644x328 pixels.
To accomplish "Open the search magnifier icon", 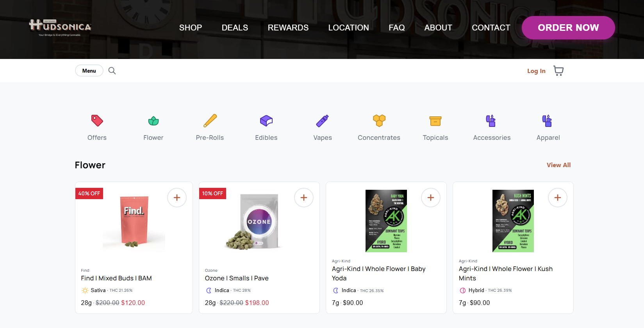I will click(x=112, y=71).
